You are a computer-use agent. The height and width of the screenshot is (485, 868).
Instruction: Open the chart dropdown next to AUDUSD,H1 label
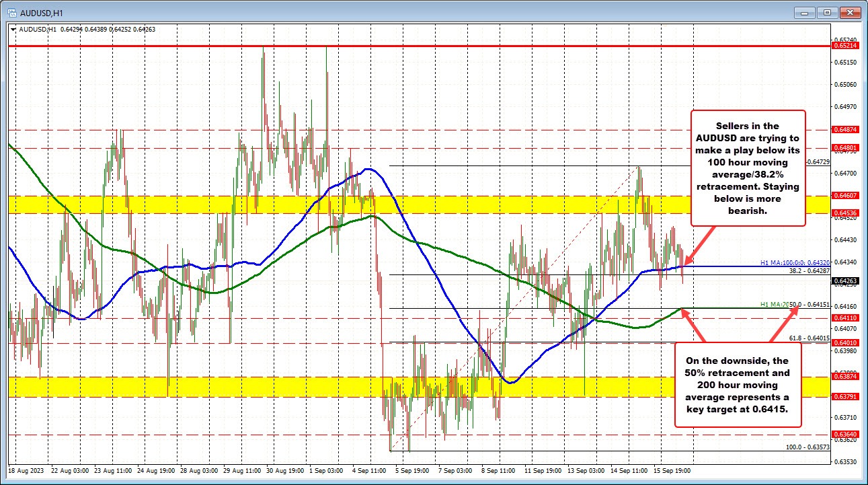point(13,30)
